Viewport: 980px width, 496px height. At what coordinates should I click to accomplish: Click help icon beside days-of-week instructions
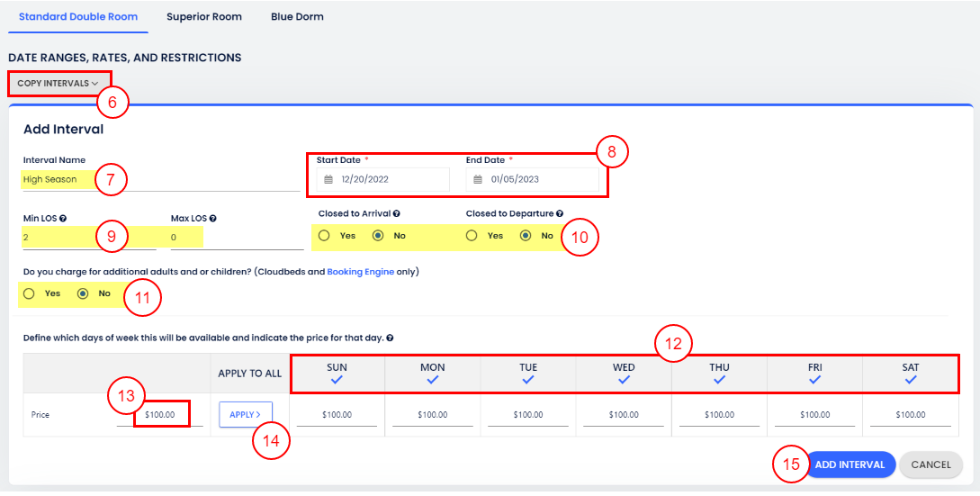390,338
